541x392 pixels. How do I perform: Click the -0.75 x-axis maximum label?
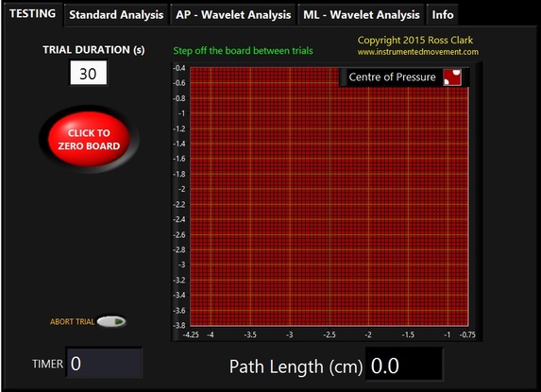point(467,334)
